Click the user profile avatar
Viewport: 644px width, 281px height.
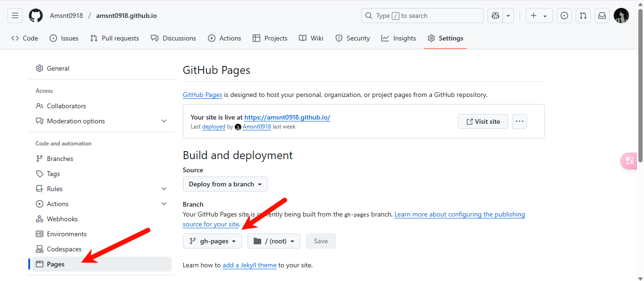pyautogui.click(x=621, y=16)
